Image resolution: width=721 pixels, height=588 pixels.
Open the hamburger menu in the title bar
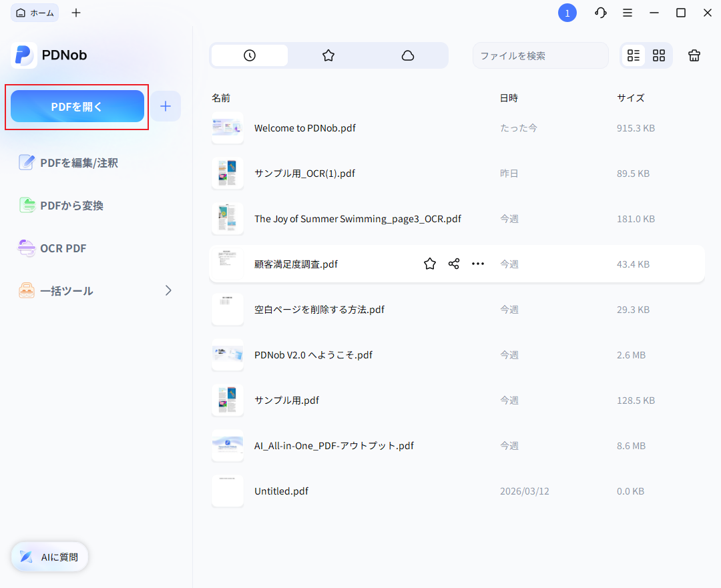[x=627, y=13]
